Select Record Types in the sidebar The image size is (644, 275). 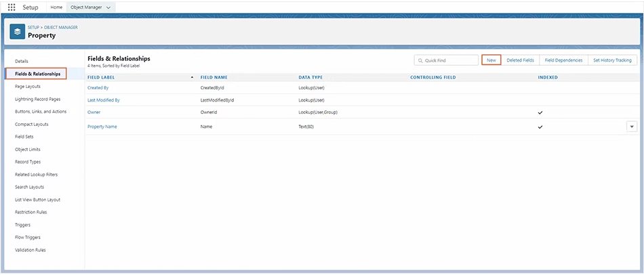coord(28,162)
